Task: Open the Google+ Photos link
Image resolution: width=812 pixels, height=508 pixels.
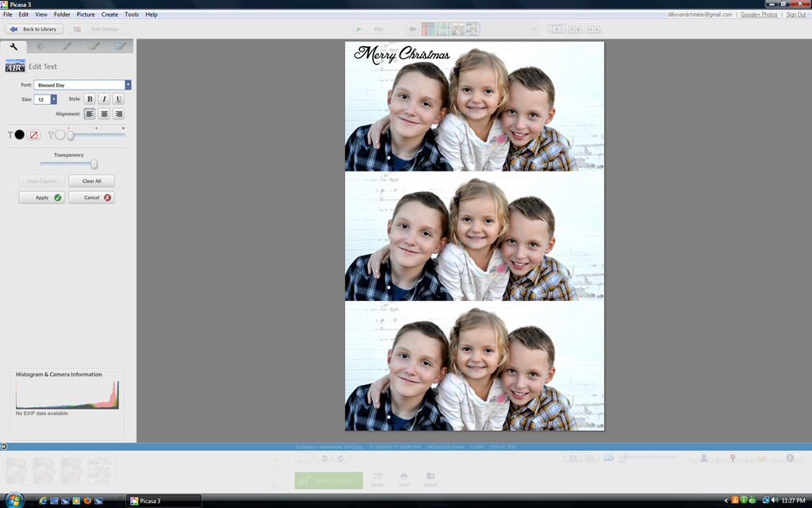Action: [x=759, y=14]
